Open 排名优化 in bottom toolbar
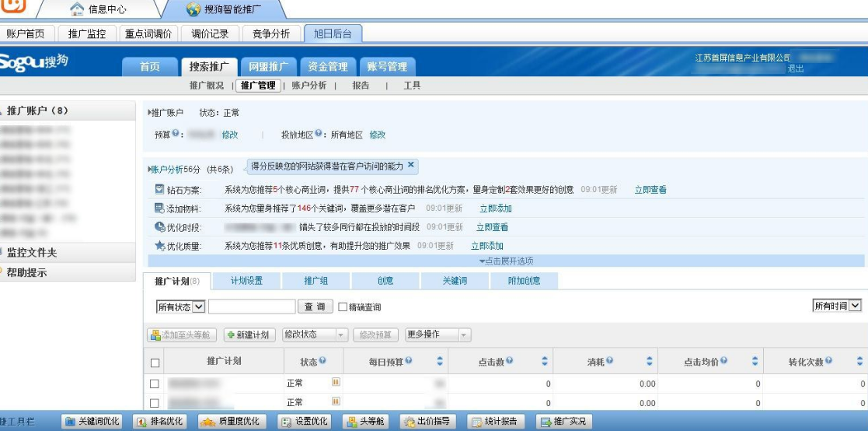Viewport: 868px width, 431px height. point(160,422)
